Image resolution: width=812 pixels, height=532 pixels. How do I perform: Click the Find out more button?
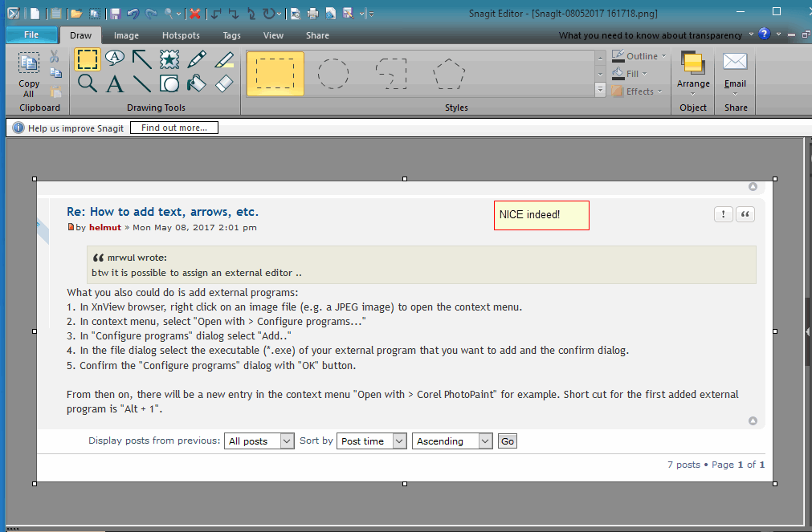[173, 128]
